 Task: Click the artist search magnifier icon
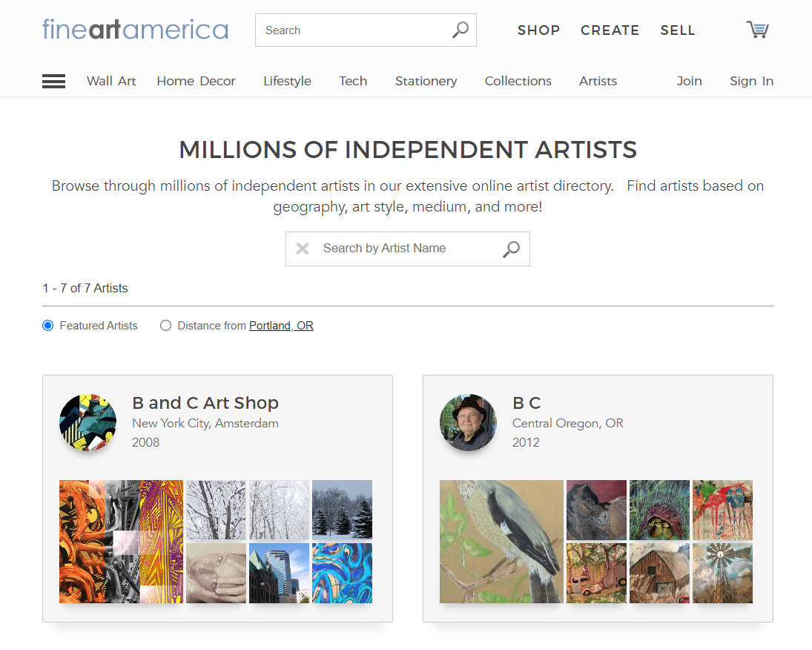pos(511,249)
